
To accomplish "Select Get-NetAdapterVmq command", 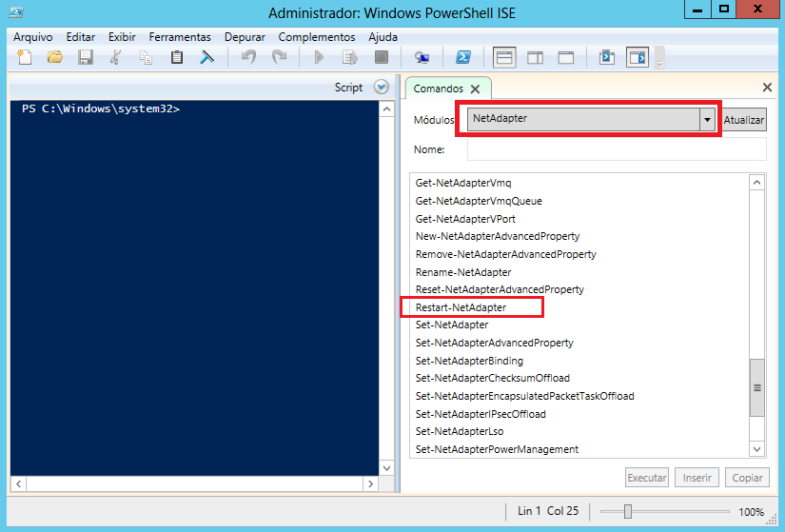I will click(x=463, y=183).
